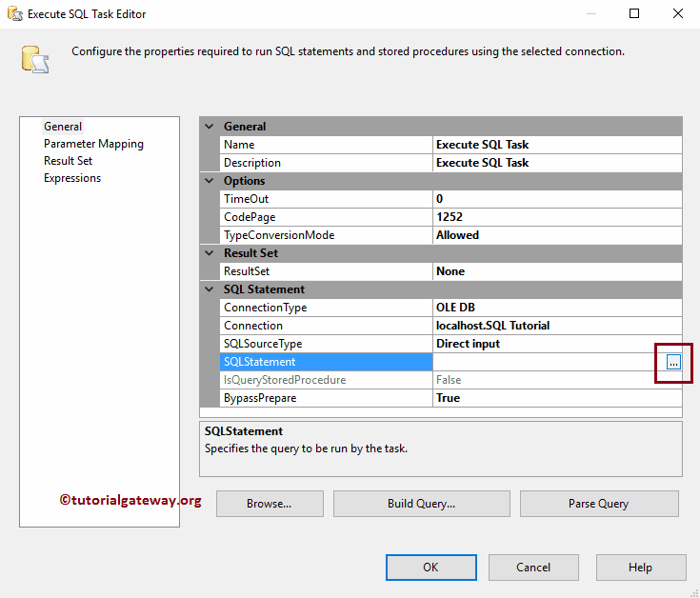
Task: Select the CodePage value 1252
Action: 557,217
